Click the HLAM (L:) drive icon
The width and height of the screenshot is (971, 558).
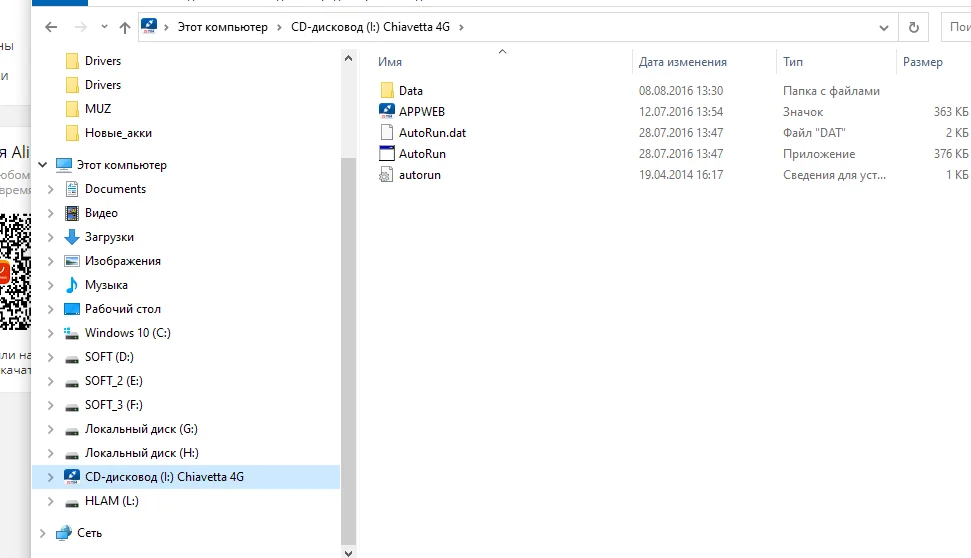pos(72,503)
